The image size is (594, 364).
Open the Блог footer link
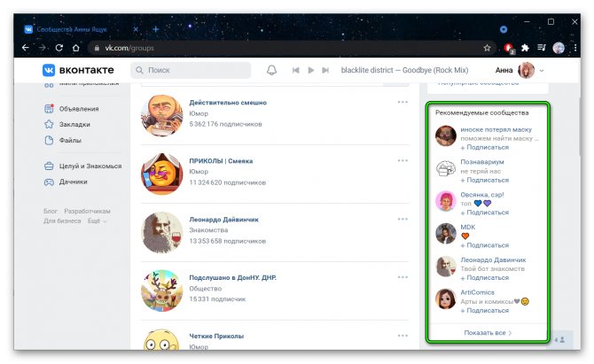click(50, 211)
